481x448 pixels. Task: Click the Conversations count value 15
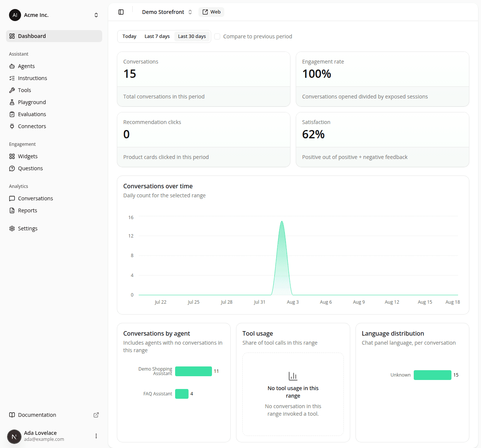point(130,74)
